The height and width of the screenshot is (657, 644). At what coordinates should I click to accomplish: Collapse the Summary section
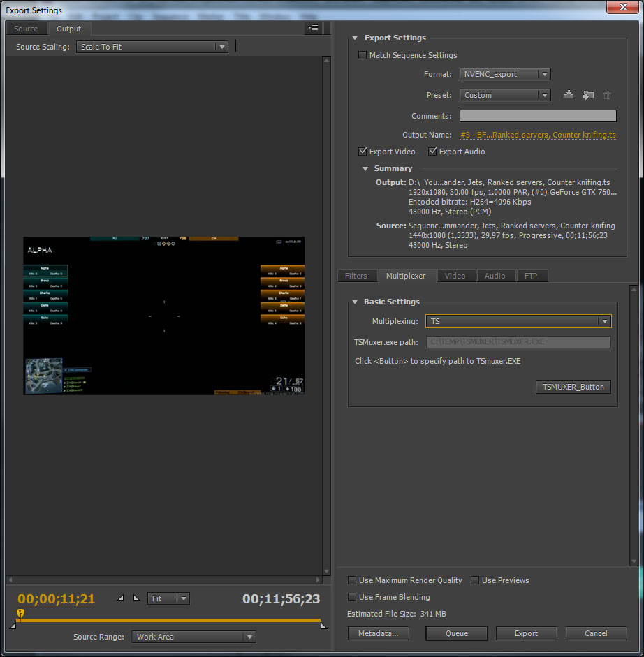365,168
